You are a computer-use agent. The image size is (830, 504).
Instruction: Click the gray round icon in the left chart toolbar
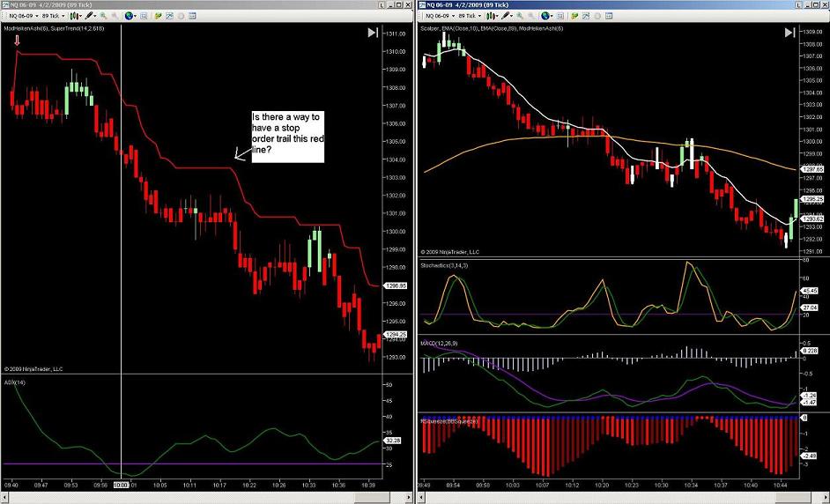pyautogui.click(x=181, y=16)
